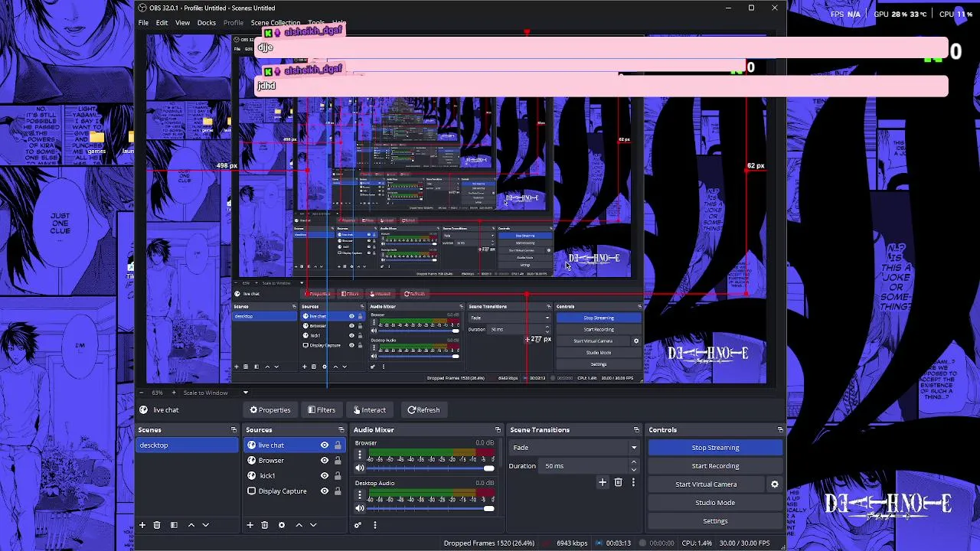Image resolution: width=980 pixels, height=551 pixels.
Task: Select the desktop scene in Scenes list
Action: (187, 445)
